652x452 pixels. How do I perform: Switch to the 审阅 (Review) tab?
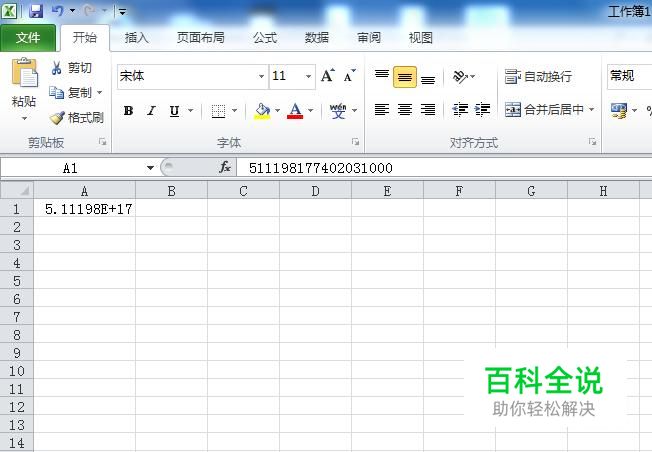tap(369, 38)
